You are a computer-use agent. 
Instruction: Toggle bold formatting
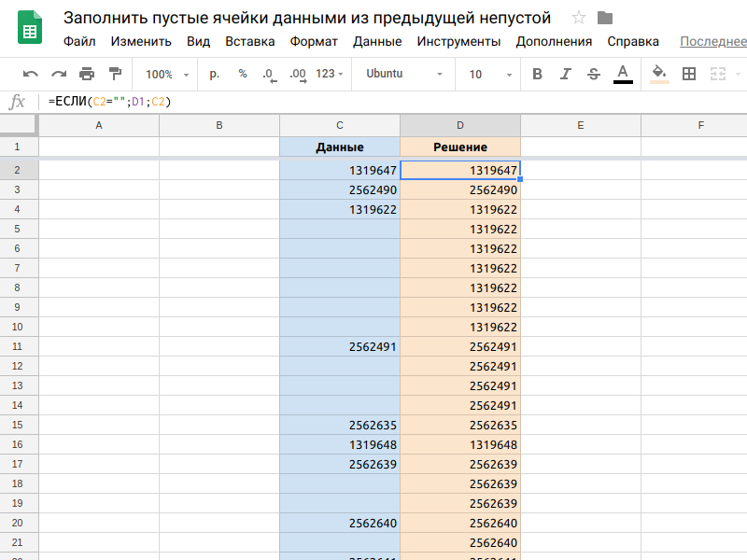pos(537,75)
